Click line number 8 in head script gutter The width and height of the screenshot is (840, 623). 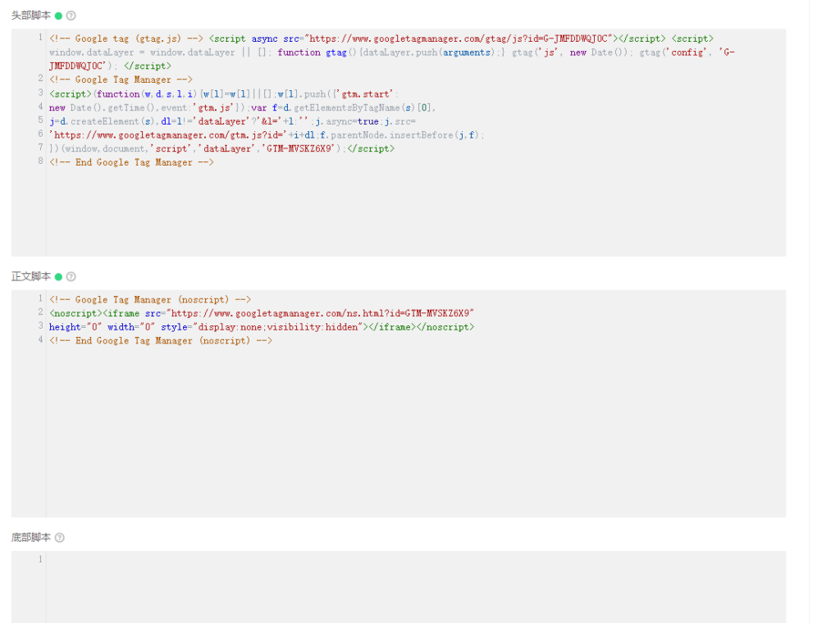[40, 161]
